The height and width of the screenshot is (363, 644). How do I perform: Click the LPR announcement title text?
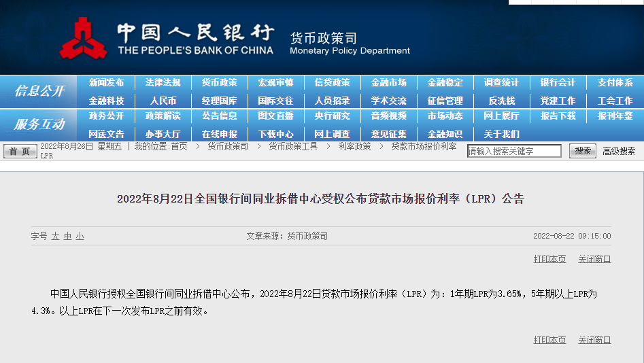321,199
